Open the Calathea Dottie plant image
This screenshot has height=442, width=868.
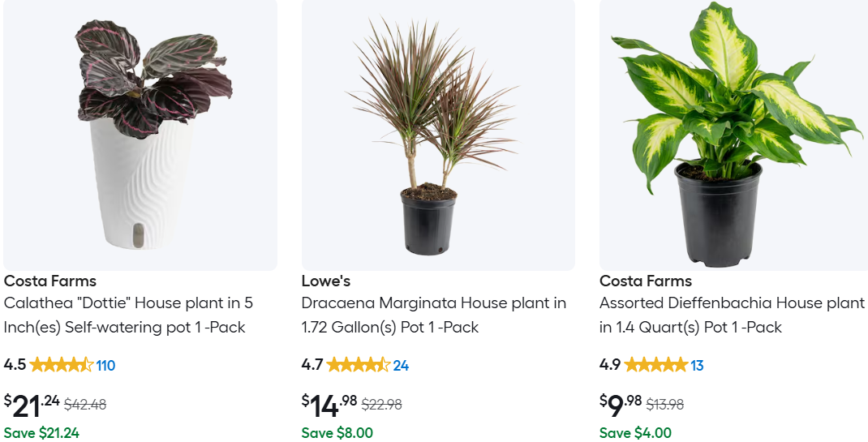[140, 134]
